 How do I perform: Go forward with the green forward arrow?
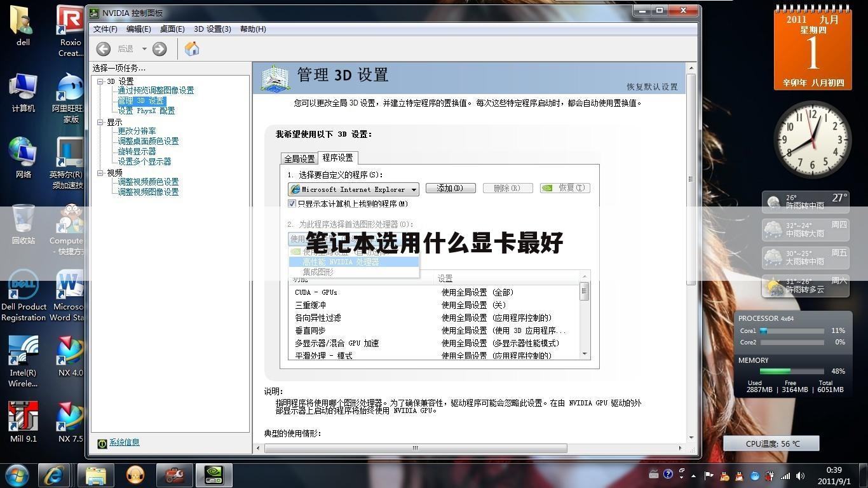(159, 49)
